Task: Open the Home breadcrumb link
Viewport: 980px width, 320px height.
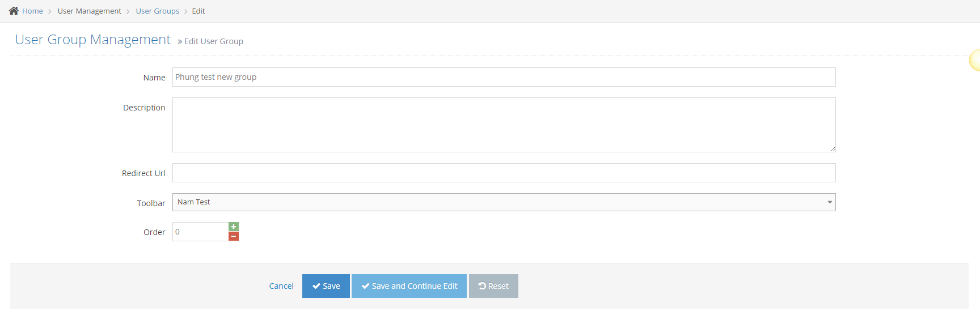Action: click(x=32, y=11)
